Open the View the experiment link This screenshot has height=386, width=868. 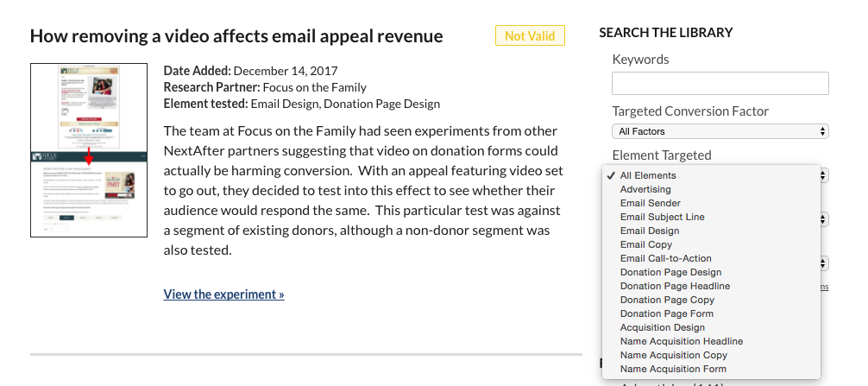point(223,294)
